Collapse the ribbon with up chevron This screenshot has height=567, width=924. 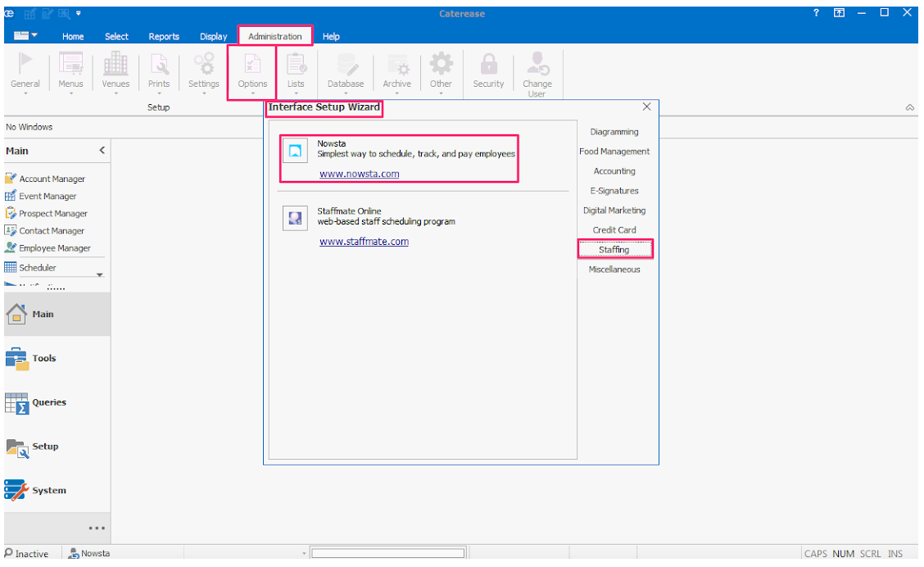click(910, 107)
